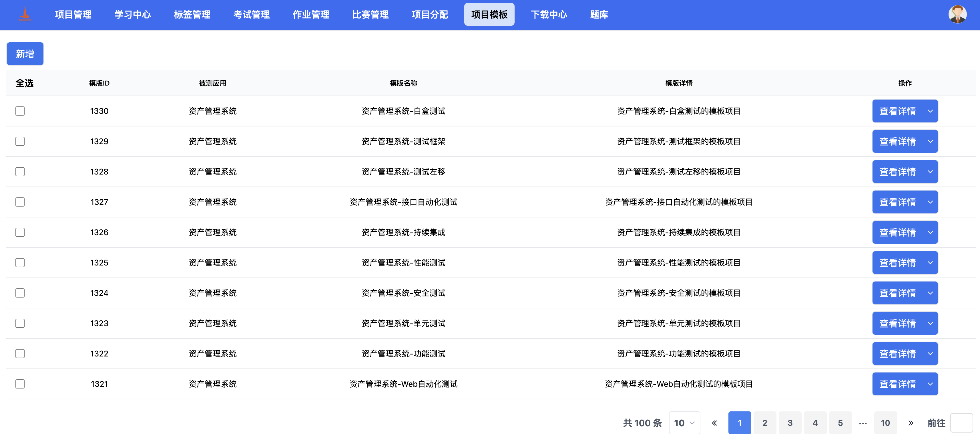The width and height of the screenshot is (980, 444).
Task: Open the user avatar profile menu
Action: (958, 14)
